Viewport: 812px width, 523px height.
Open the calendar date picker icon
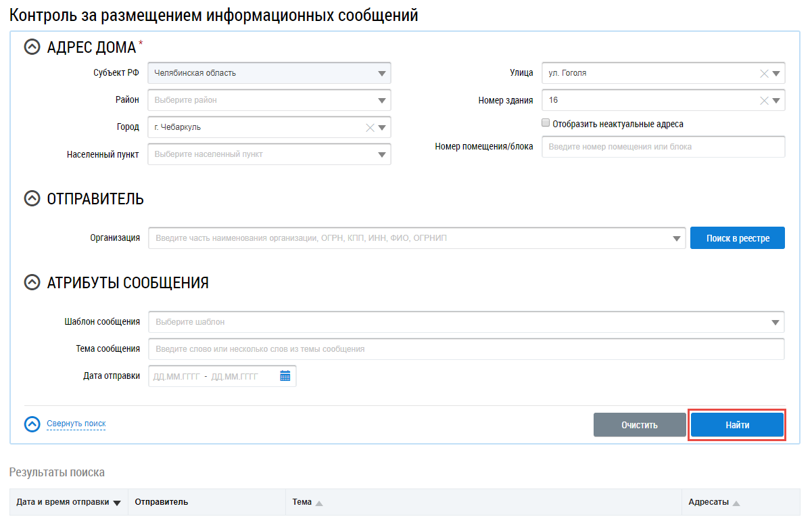coord(285,376)
